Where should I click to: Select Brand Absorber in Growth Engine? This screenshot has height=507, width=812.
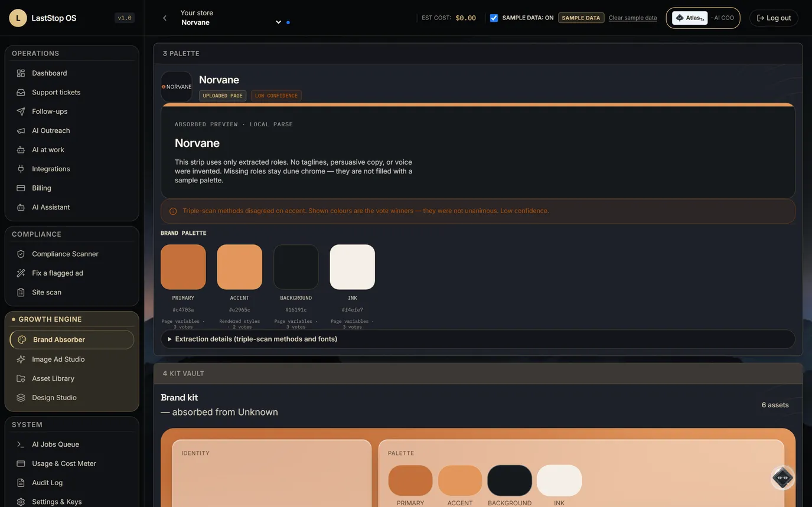[x=72, y=340]
